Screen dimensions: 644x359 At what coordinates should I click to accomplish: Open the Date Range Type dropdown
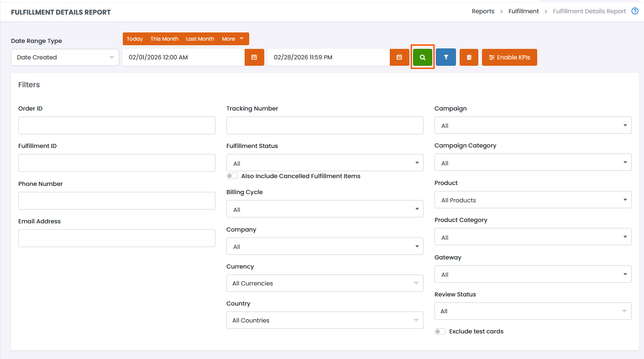pyautogui.click(x=65, y=57)
